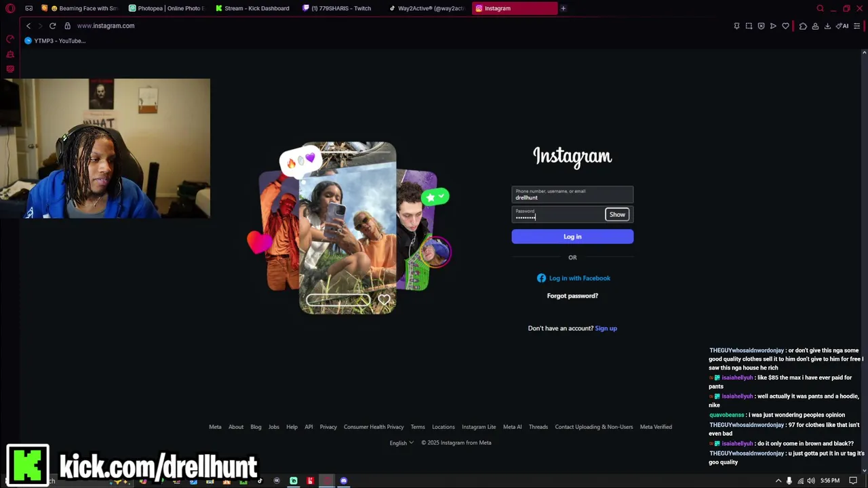The width and height of the screenshot is (868, 488).
Task: Log in with Facebook link
Action: coord(574,278)
